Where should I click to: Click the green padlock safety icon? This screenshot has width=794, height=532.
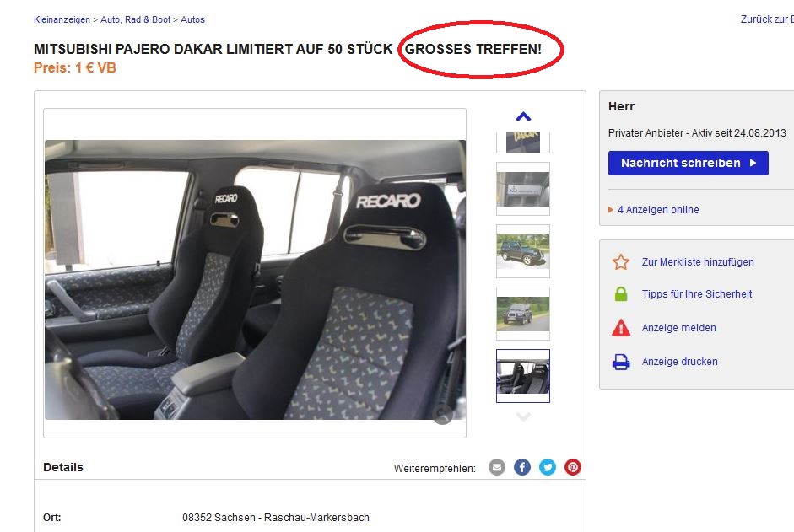click(x=621, y=294)
